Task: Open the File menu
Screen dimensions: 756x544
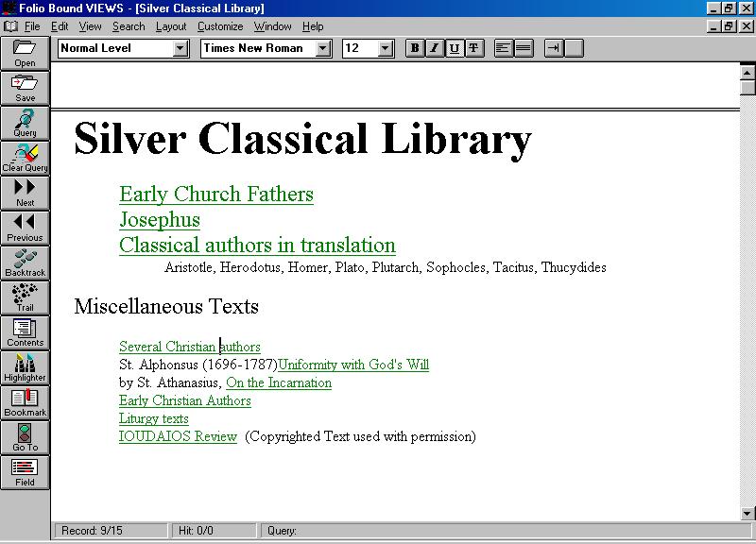Action: [x=32, y=26]
